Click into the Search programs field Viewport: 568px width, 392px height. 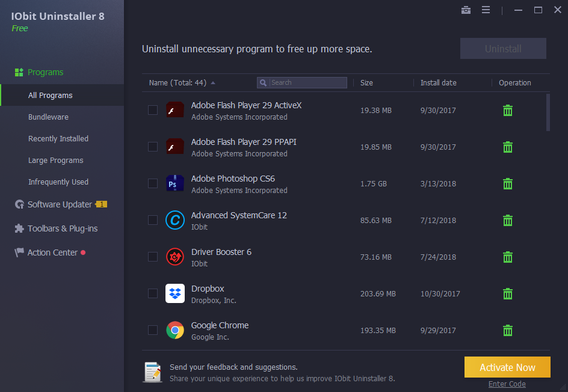pos(302,82)
